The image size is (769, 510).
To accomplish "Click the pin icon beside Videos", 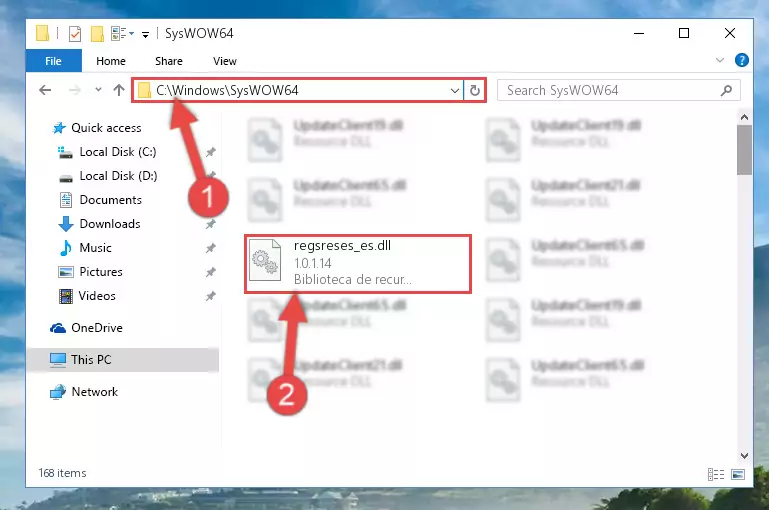I will (210, 296).
